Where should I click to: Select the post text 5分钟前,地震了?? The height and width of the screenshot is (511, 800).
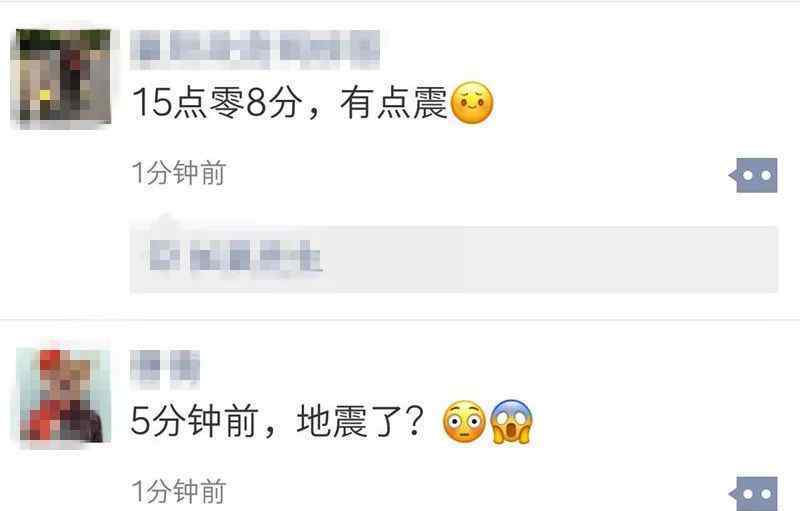[x=277, y=421]
